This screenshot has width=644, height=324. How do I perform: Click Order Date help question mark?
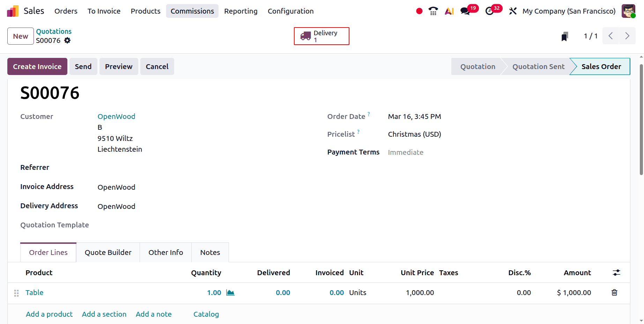point(369,114)
